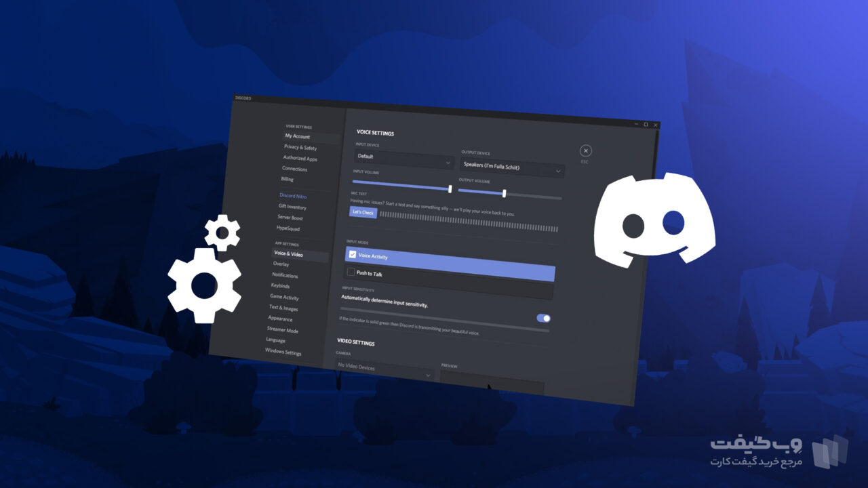Check the Voice Activity checkbox
The height and width of the screenshot is (488, 868).
353,255
